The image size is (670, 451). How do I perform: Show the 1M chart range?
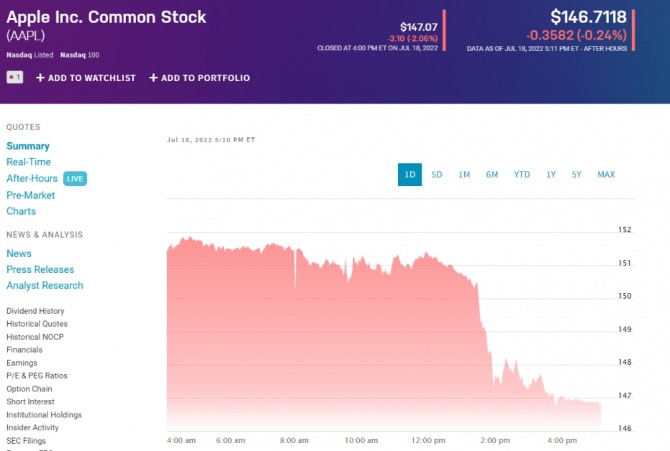pyautogui.click(x=464, y=175)
